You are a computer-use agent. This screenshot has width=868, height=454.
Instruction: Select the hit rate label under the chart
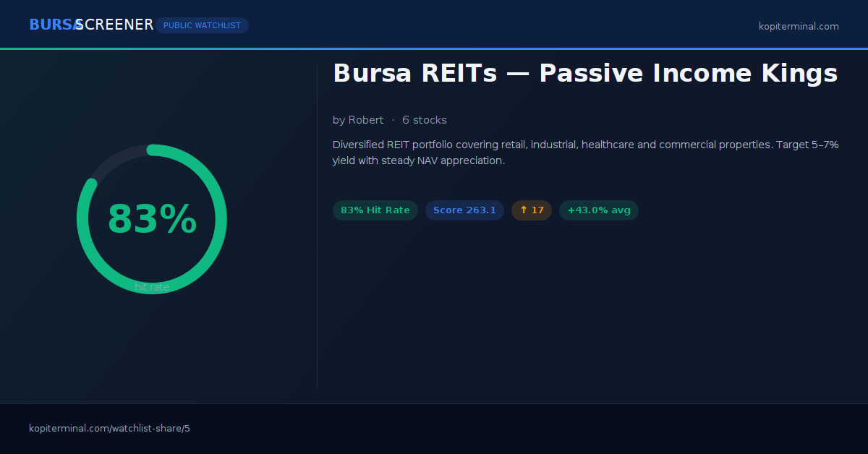coord(152,287)
